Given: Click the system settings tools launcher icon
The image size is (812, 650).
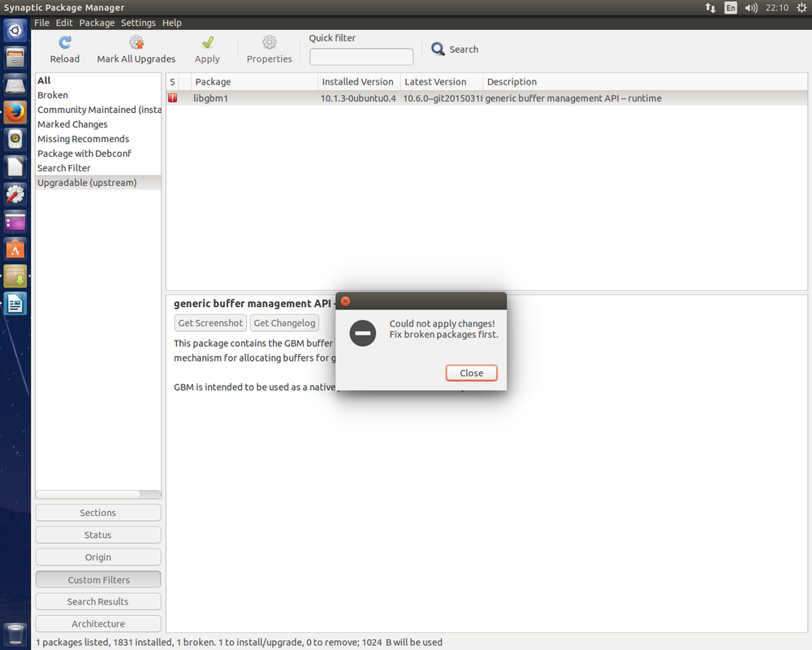Looking at the screenshot, I should [x=15, y=194].
